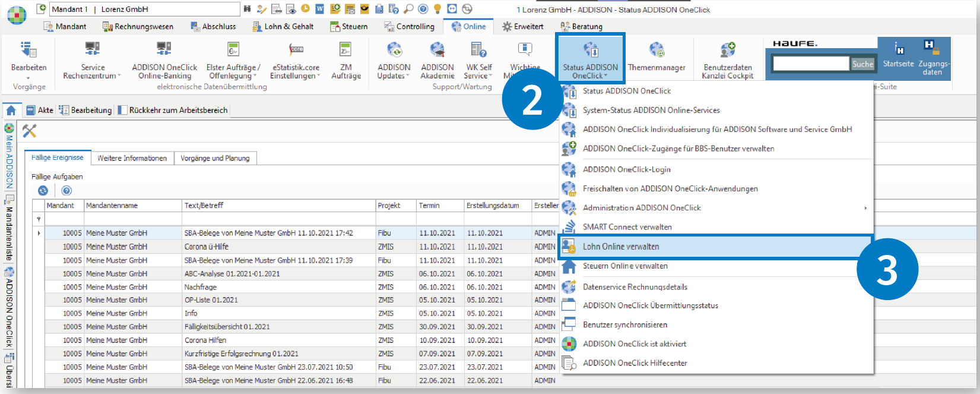The height and width of the screenshot is (394, 980).
Task: Open the Erweitert ribbon tab
Action: pos(522,26)
